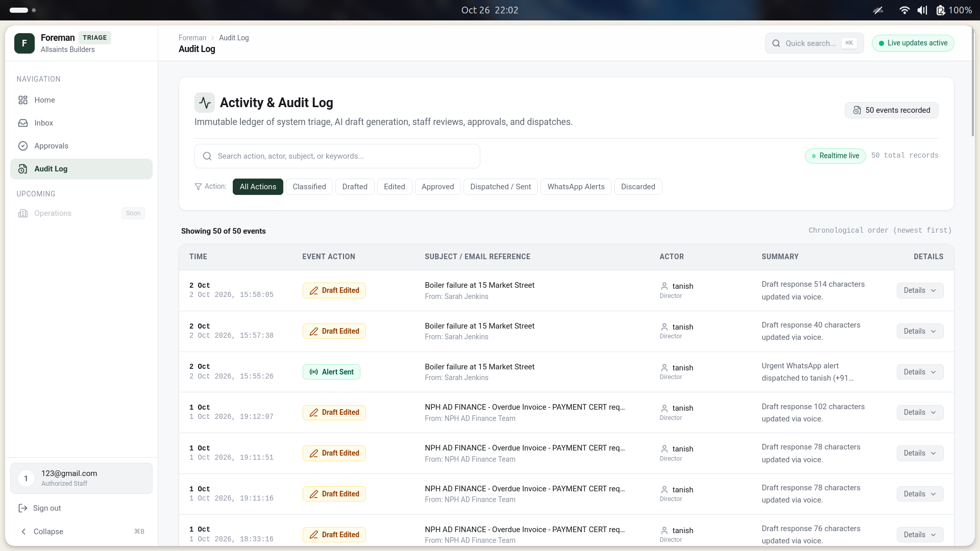
Task: Open the Inbox navigation item
Action: pos(81,123)
